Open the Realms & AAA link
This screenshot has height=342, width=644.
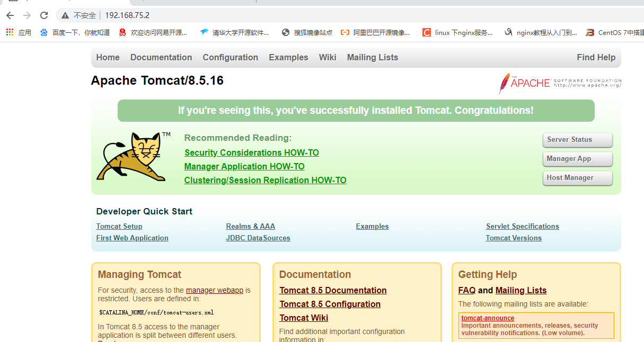coord(251,226)
